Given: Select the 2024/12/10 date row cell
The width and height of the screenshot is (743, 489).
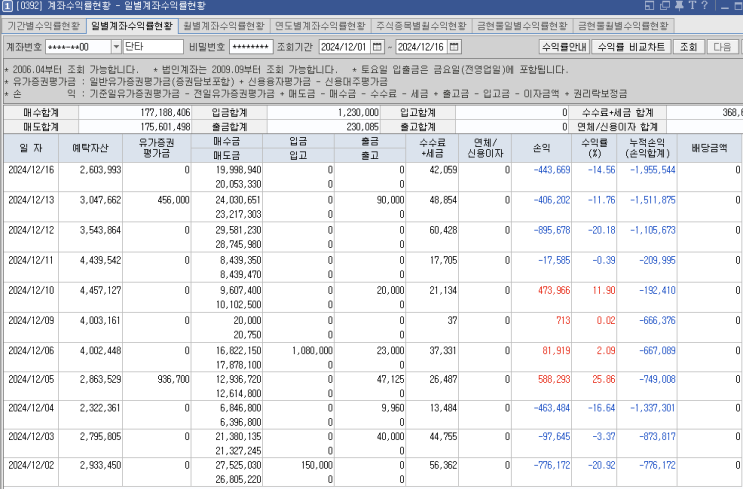Looking at the screenshot, I should 31,290.
